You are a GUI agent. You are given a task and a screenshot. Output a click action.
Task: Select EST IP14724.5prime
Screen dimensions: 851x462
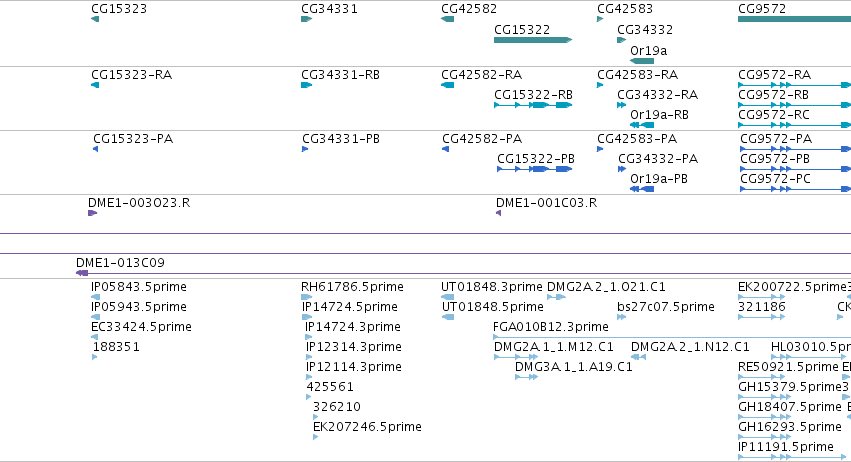[350, 307]
